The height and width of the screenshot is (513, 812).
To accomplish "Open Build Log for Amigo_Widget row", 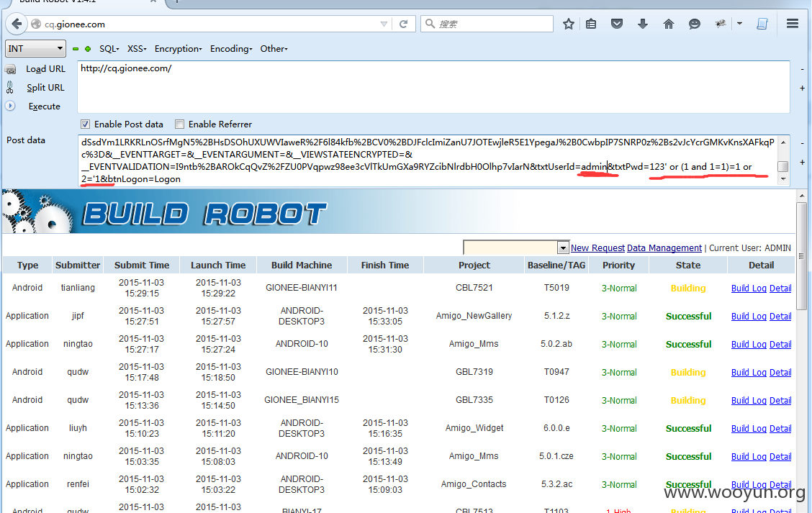I will click(749, 428).
